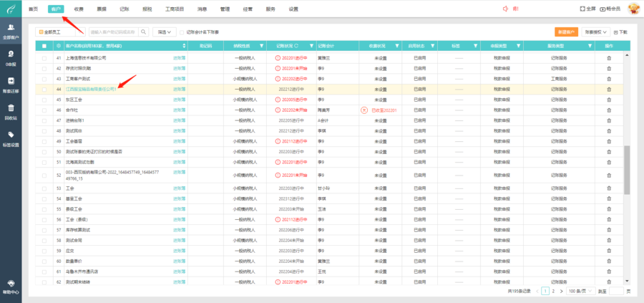Click the customer name search input field
This screenshot has width=644, height=303.
click(x=113, y=32)
